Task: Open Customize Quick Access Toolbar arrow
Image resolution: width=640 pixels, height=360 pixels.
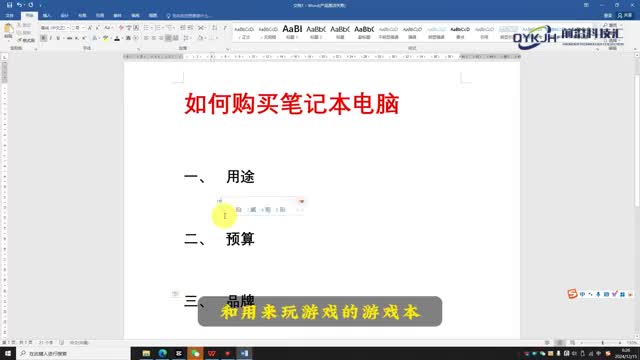Action: [40, 5]
